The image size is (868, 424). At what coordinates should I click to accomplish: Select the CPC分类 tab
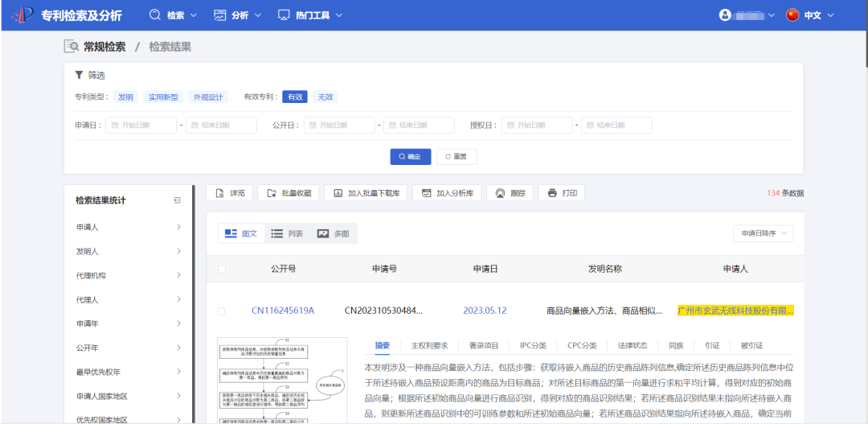coord(583,345)
